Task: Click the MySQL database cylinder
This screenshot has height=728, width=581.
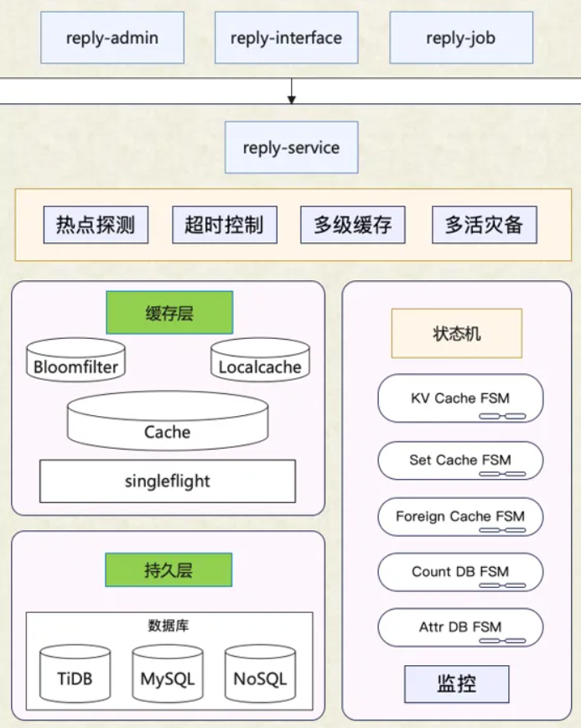Action: pyautogui.click(x=168, y=673)
